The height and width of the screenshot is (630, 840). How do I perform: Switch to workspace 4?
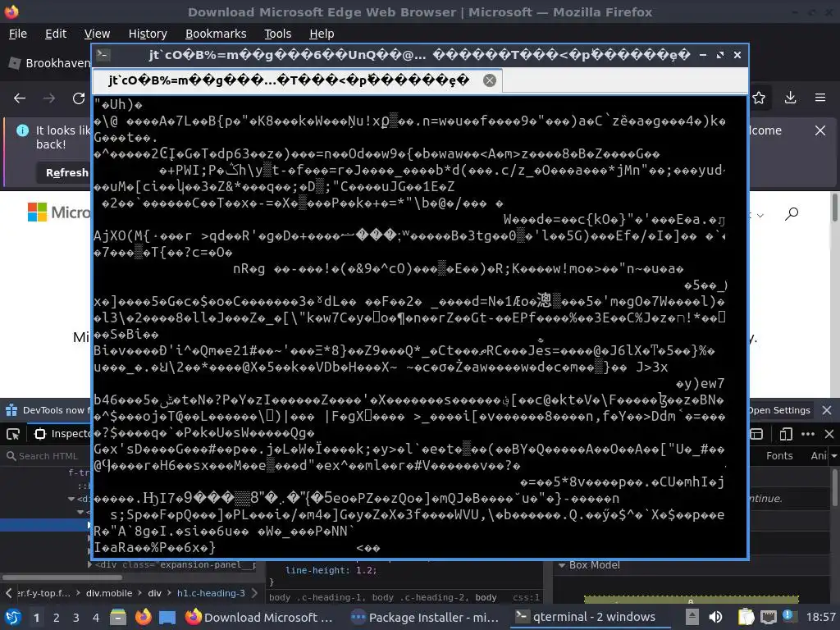(x=96, y=618)
